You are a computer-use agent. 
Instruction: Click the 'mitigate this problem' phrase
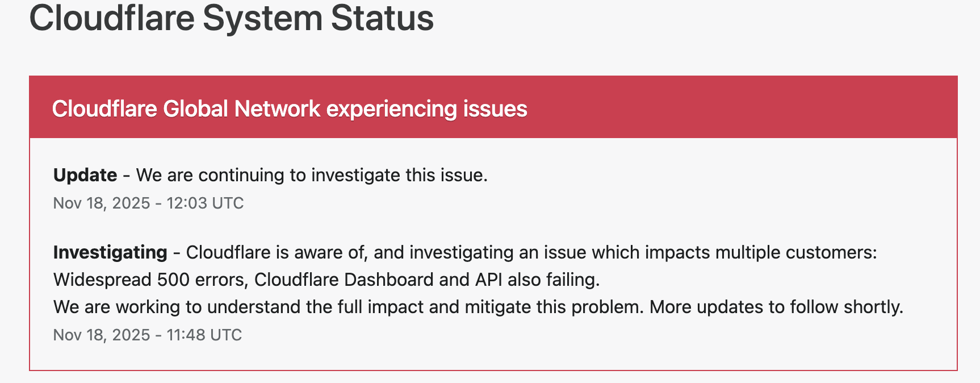coord(554,307)
